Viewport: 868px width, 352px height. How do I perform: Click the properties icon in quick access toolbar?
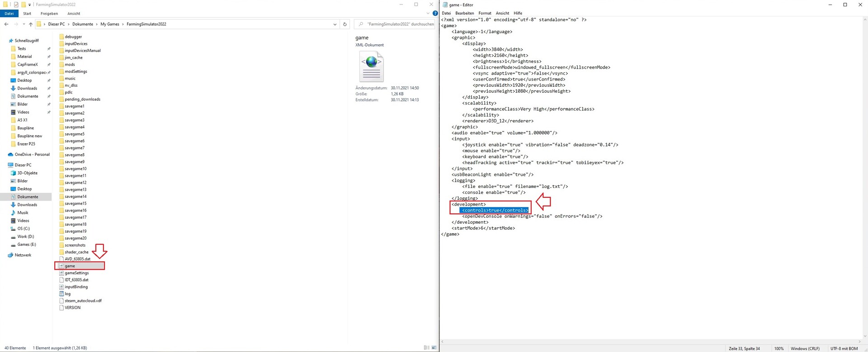(16, 5)
